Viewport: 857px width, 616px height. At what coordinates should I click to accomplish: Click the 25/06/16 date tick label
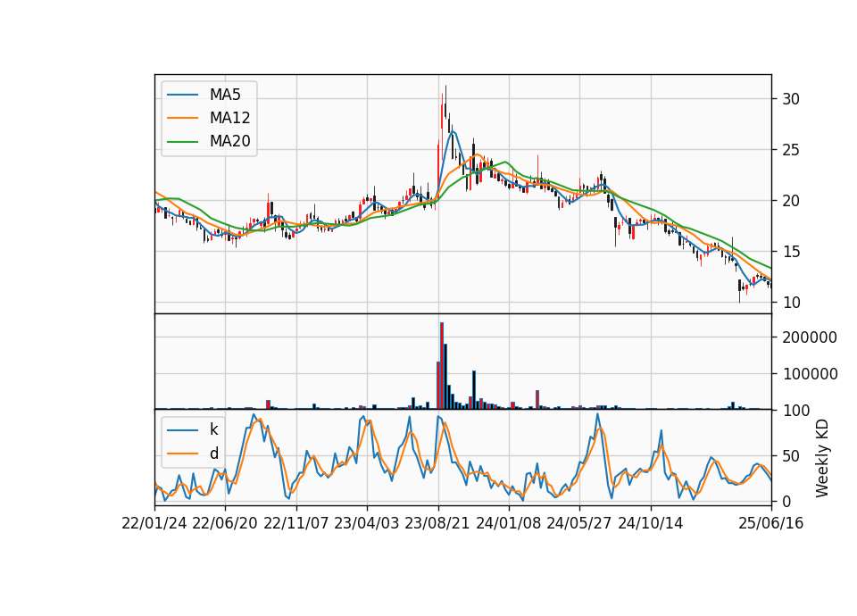[x=771, y=524]
